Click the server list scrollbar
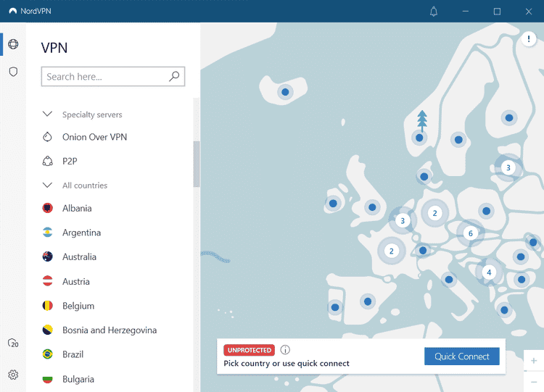Screen dimensions: 544x392 pos(196,163)
